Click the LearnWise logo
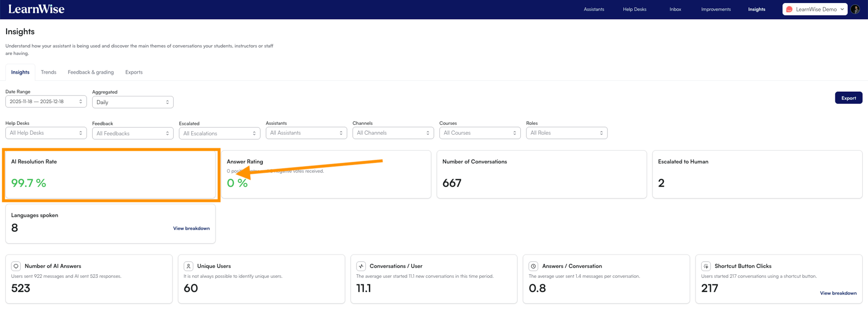The image size is (868, 310). click(x=36, y=9)
